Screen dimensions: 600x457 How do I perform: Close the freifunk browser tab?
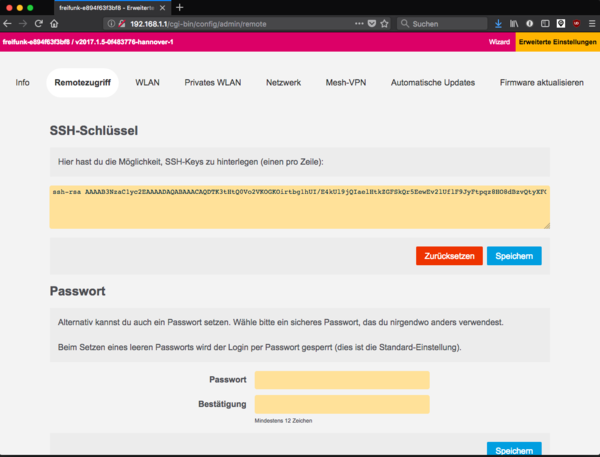[x=162, y=8]
